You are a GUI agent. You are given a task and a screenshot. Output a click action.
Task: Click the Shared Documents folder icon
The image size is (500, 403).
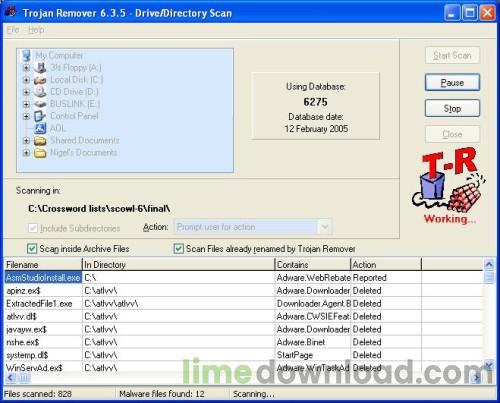40,141
